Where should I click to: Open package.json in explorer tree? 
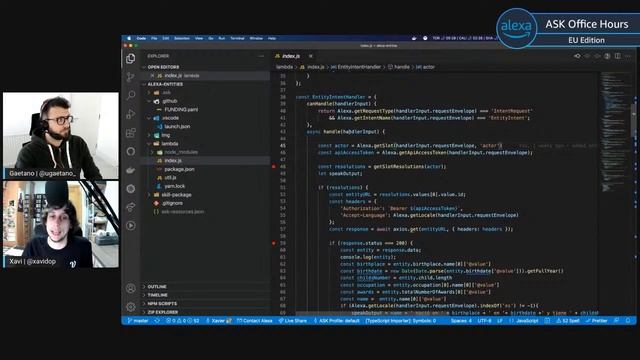[x=179, y=169]
